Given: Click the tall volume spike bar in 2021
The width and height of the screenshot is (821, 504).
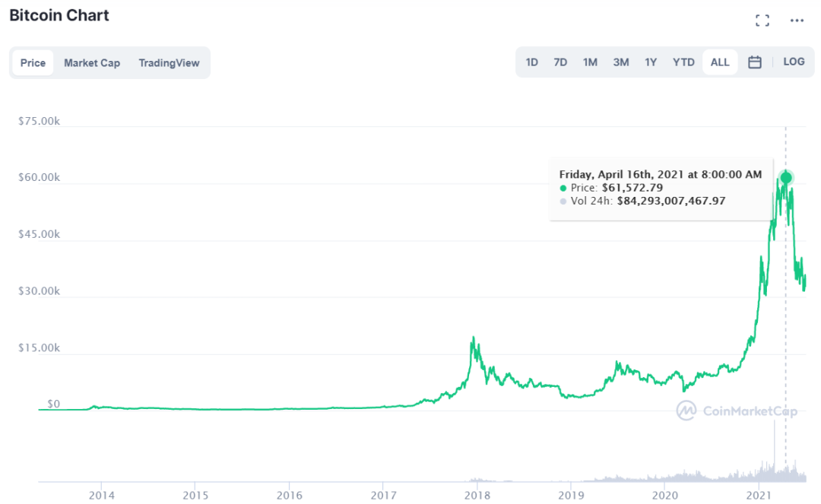Looking at the screenshot, I should (x=775, y=450).
